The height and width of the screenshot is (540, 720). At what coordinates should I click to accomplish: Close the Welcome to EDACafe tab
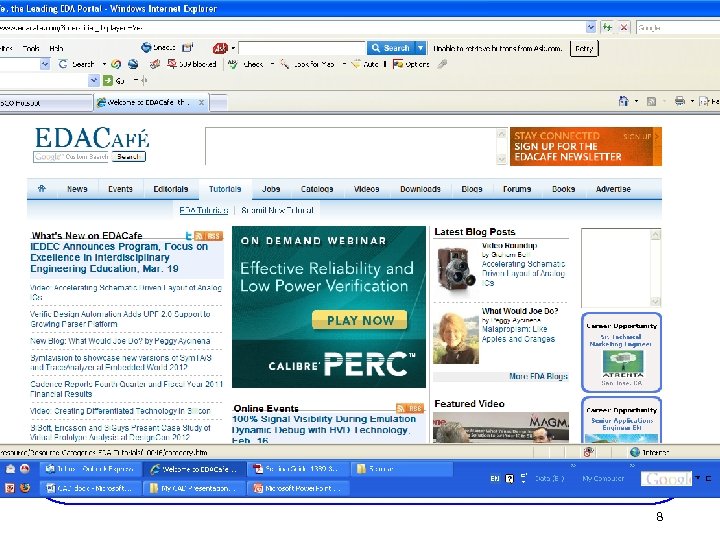pyautogui.click(x=201, y=102)
